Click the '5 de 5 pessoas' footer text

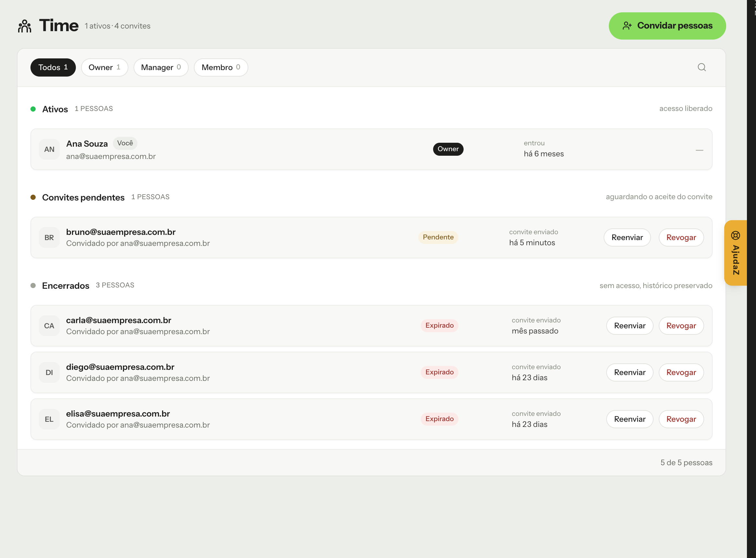click(687, 463)
